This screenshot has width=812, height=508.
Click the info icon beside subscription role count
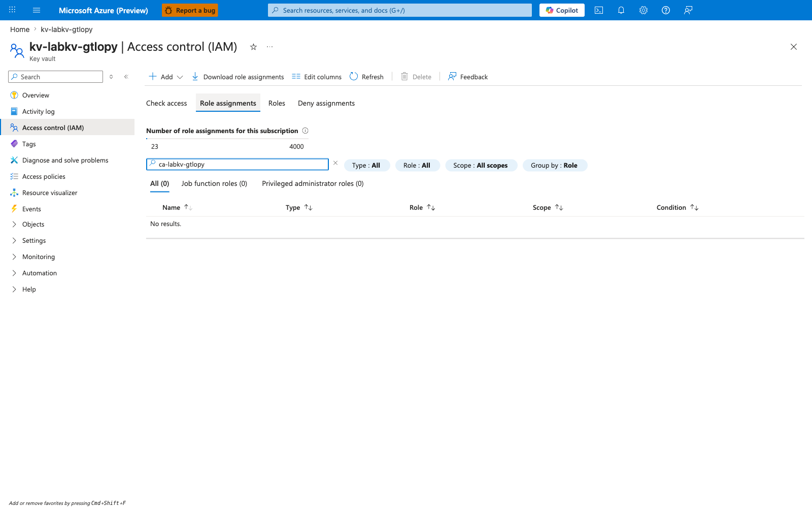click(x=306, y=131)
